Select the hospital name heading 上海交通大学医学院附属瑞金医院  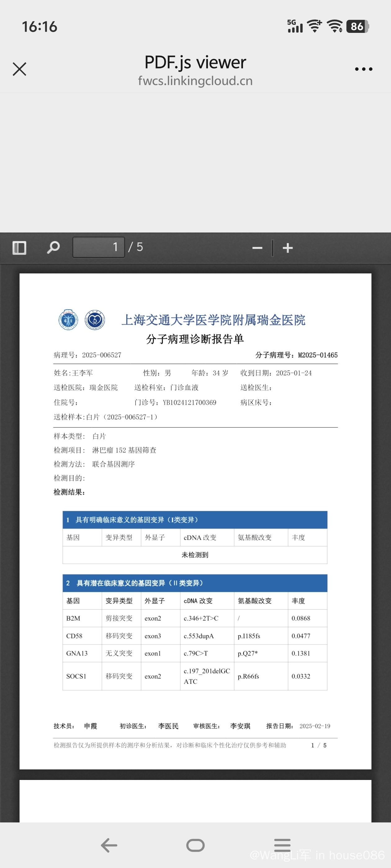(x=213, y=320)
